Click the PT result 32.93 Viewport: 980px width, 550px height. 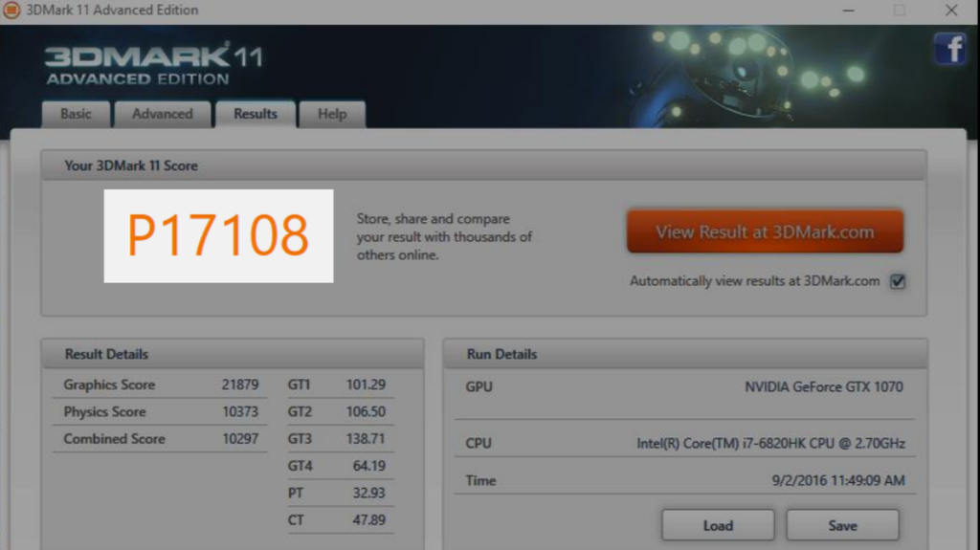(368, 494)
